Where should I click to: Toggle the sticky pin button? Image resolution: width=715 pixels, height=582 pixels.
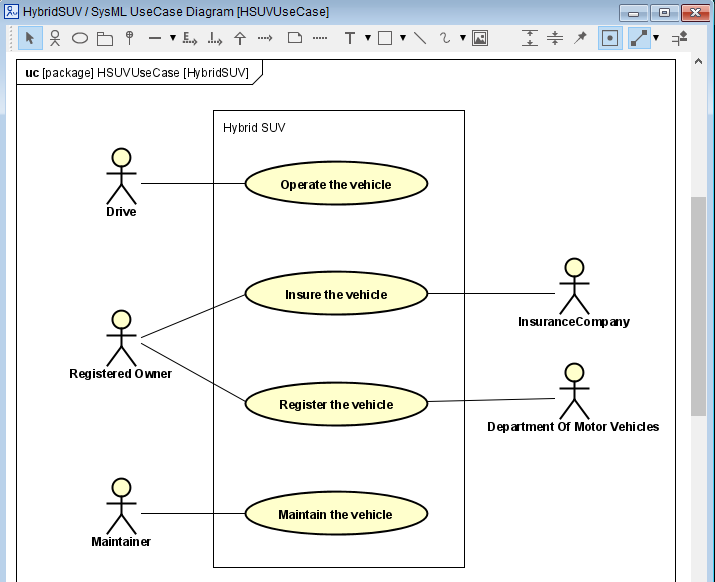580,38
